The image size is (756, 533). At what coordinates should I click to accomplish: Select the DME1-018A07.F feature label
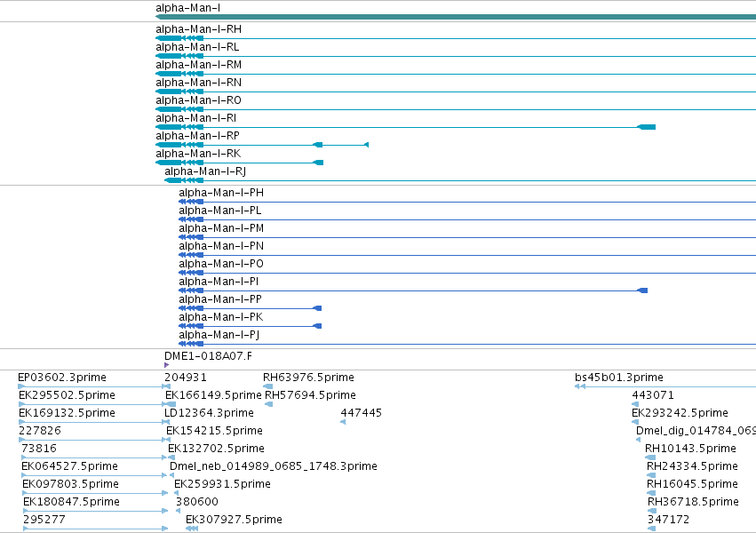(208, 356)
